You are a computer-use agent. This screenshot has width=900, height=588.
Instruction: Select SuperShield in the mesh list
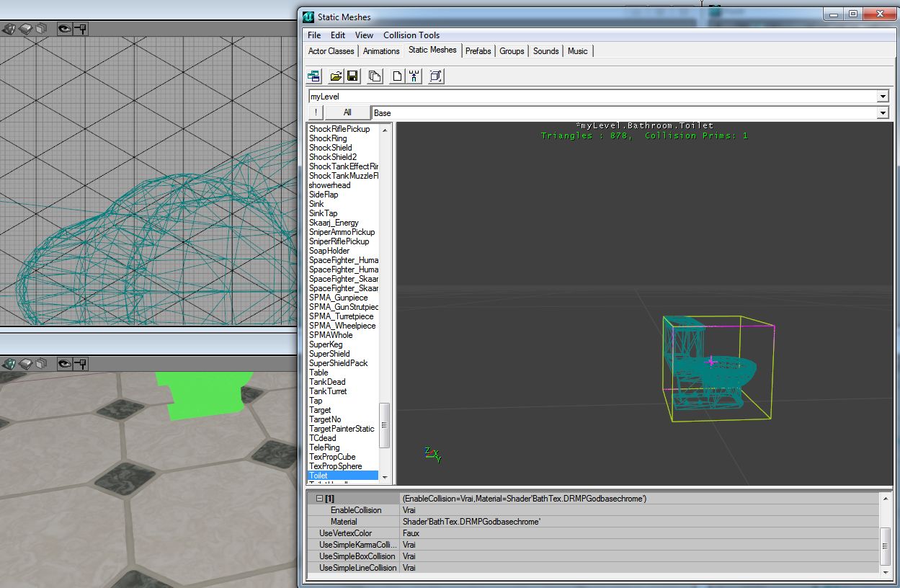pos(329,354)
